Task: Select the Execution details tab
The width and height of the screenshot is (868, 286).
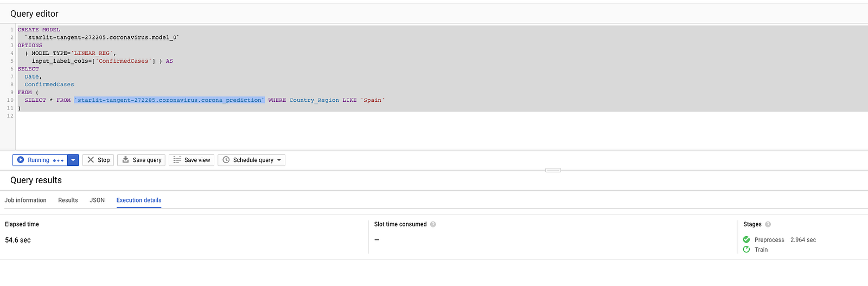Action: [x=139, y=200]
